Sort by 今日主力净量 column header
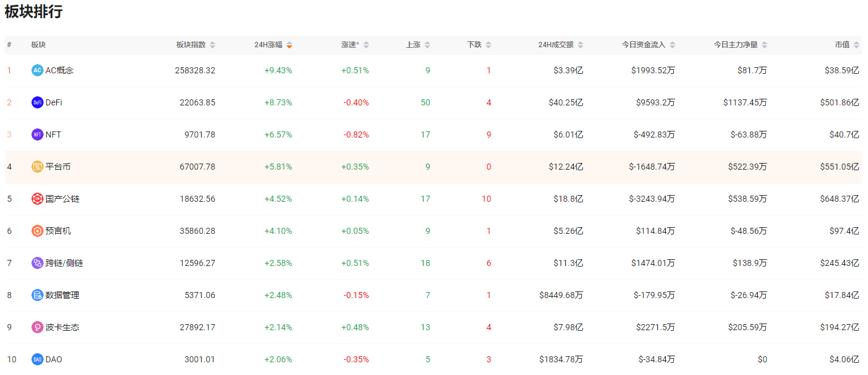868x375 pixels. pos(740,45)
